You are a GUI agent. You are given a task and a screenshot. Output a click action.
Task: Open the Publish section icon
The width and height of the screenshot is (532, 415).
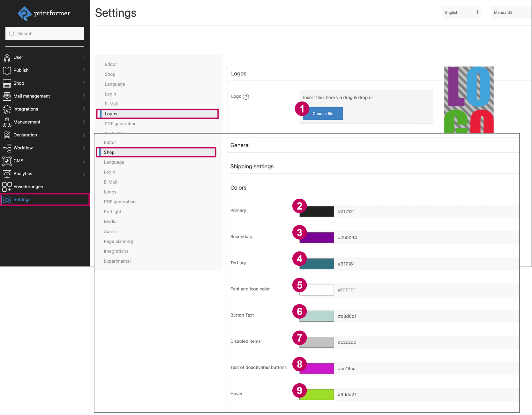pos(7,70)
